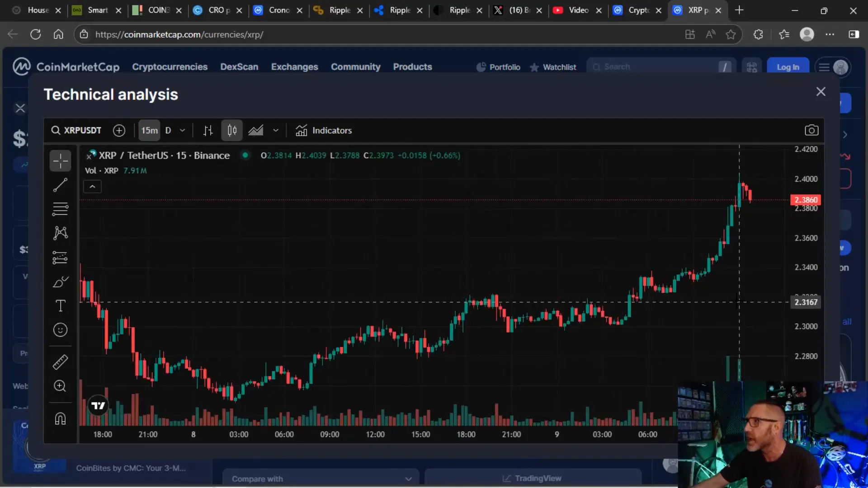Close the Technical analysis dialog
The height and width of the screenshot is (488, 868).
point(821,92)
